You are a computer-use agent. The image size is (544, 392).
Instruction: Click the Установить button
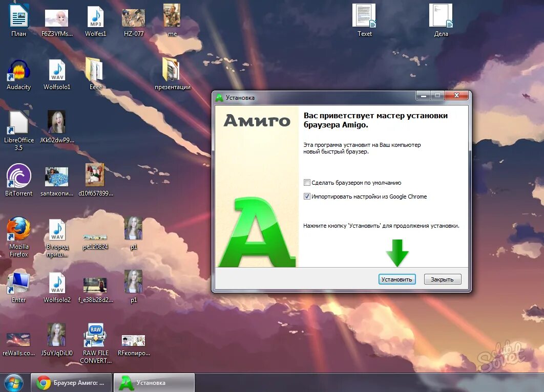pyautogui.click(x=397, y=279)
